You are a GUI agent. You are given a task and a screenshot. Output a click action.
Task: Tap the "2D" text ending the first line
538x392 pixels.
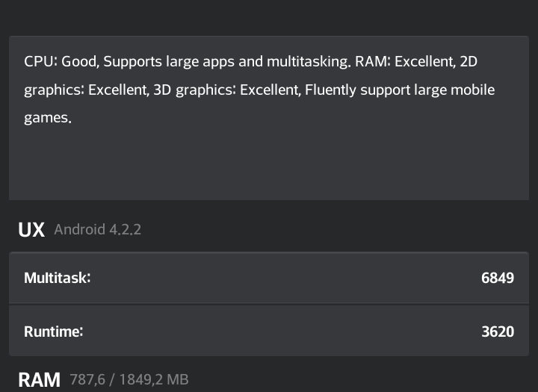469,61
